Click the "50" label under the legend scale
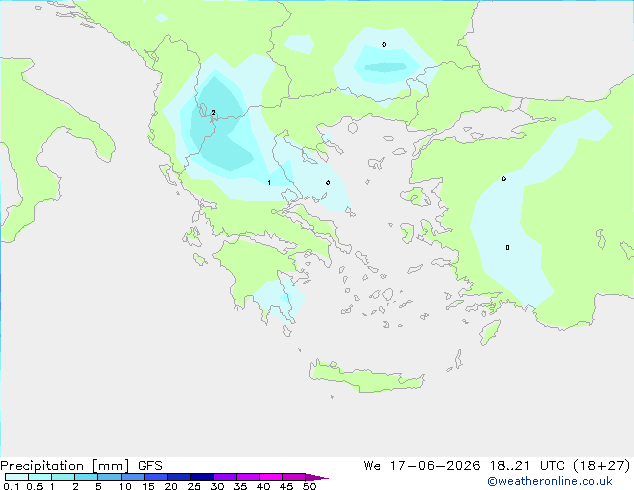 (x=310, y=486)
